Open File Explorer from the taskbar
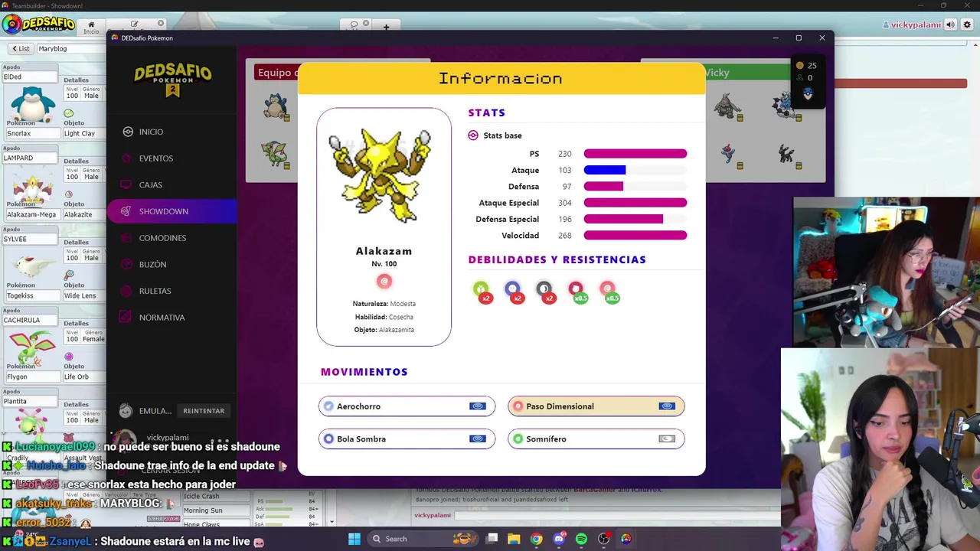The height and width of the screenshot is (551, 980). point(514,539)
